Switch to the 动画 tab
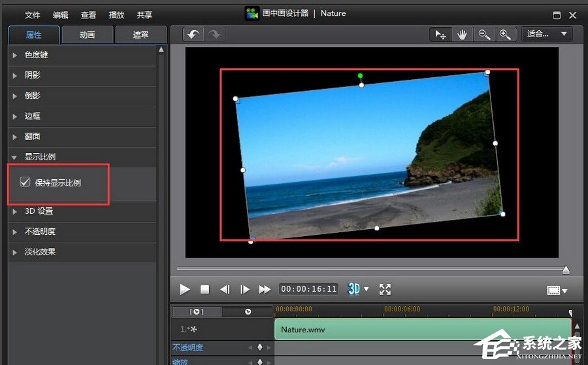 [87, 35]
